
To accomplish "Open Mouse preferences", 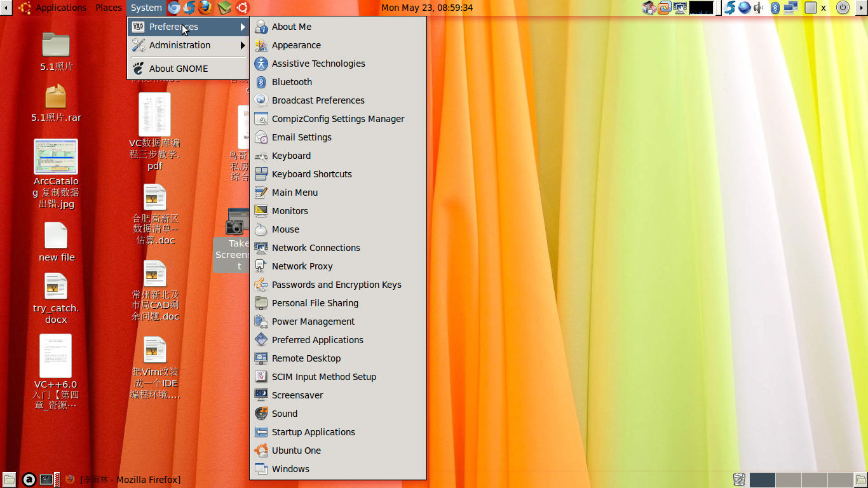I will (337, 229).
